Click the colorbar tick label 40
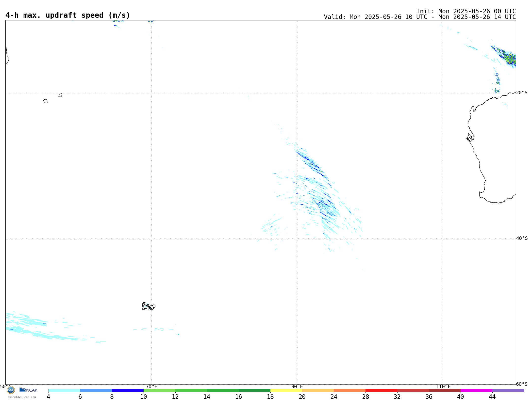Screen dimensions: 532x400 [x=461, y=397]
